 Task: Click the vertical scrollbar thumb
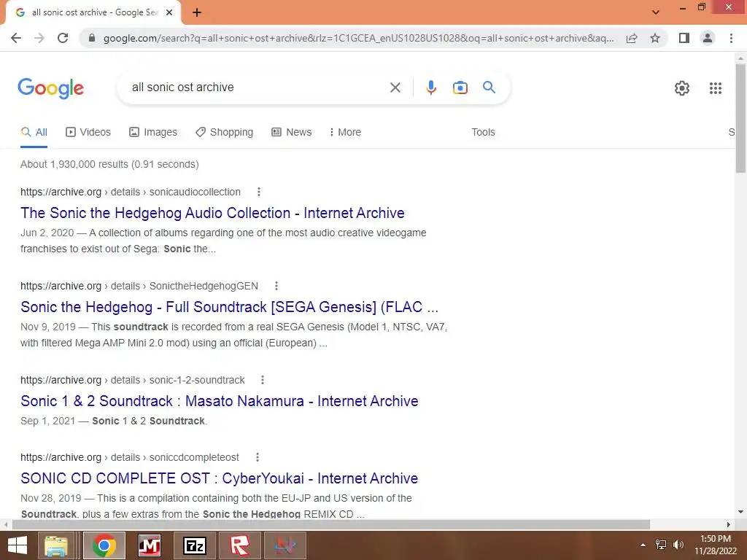tap(740, 118)
